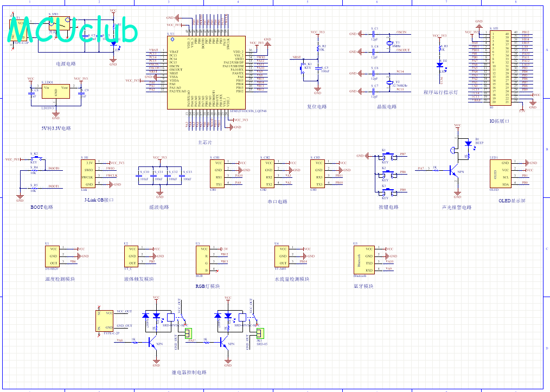Select the S_R2 10K resistor in reset circuit

pos(318,48)
